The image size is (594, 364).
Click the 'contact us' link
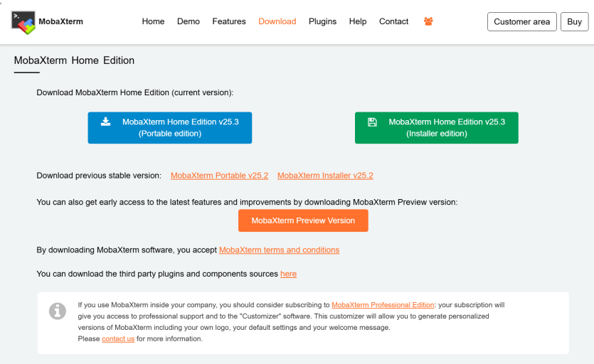pyautogui.click(x=118, y=338)
